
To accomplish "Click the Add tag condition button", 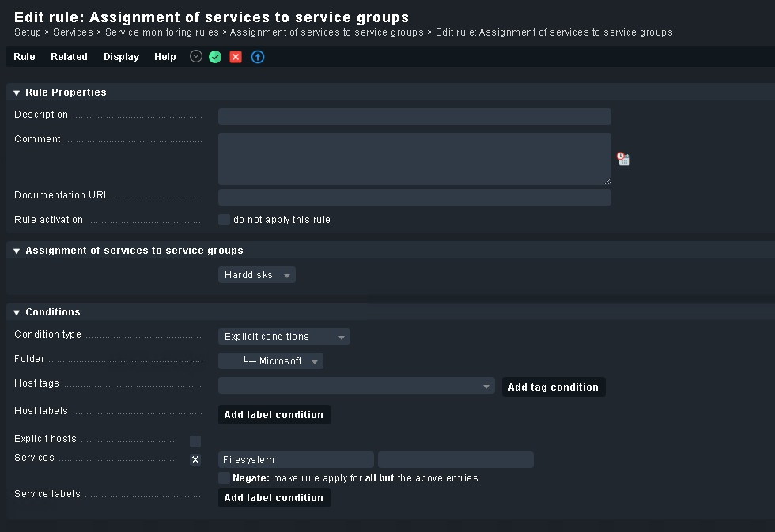I will pos(553,387).
